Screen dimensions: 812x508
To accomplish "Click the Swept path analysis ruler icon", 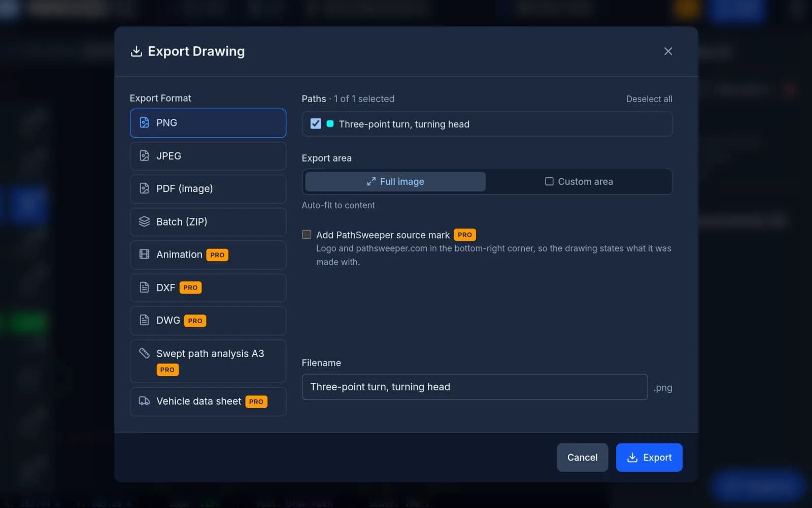I will pyautogui.click(x=144, y=353).
